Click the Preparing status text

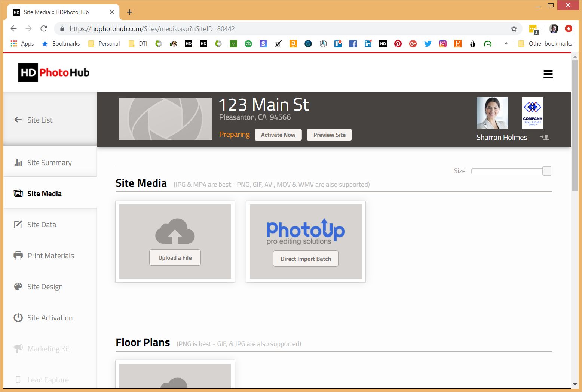point(235,135)
